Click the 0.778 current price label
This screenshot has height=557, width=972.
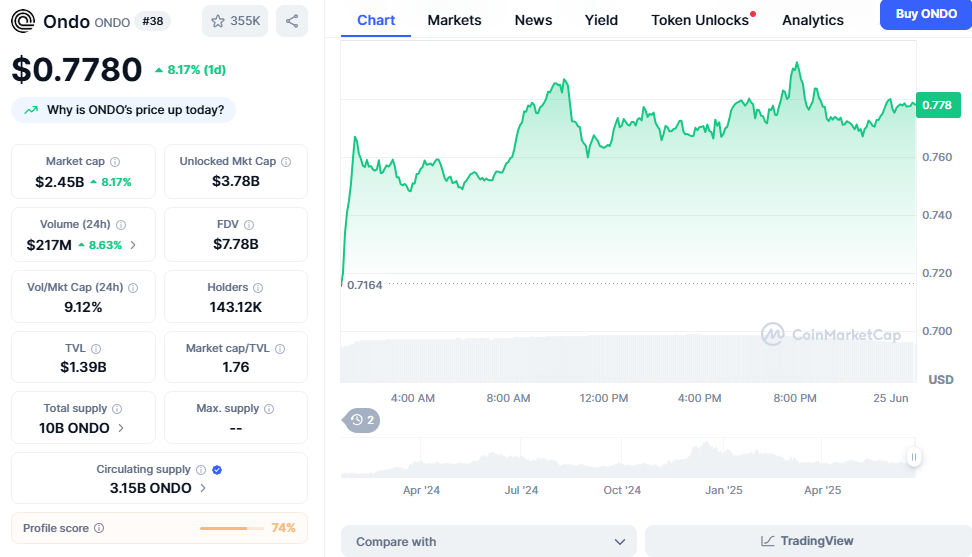pyautogui.click(x=937, y=105)
